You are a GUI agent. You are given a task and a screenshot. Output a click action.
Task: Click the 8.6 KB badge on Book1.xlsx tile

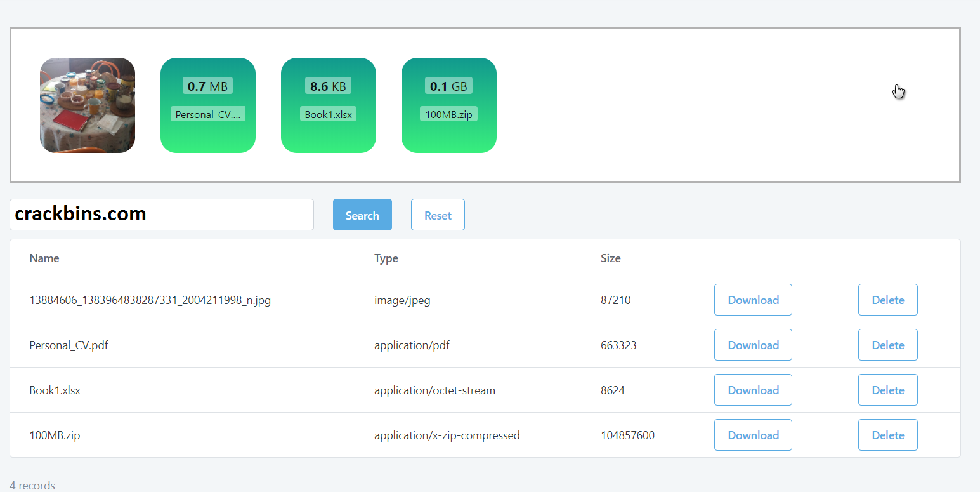329,86
